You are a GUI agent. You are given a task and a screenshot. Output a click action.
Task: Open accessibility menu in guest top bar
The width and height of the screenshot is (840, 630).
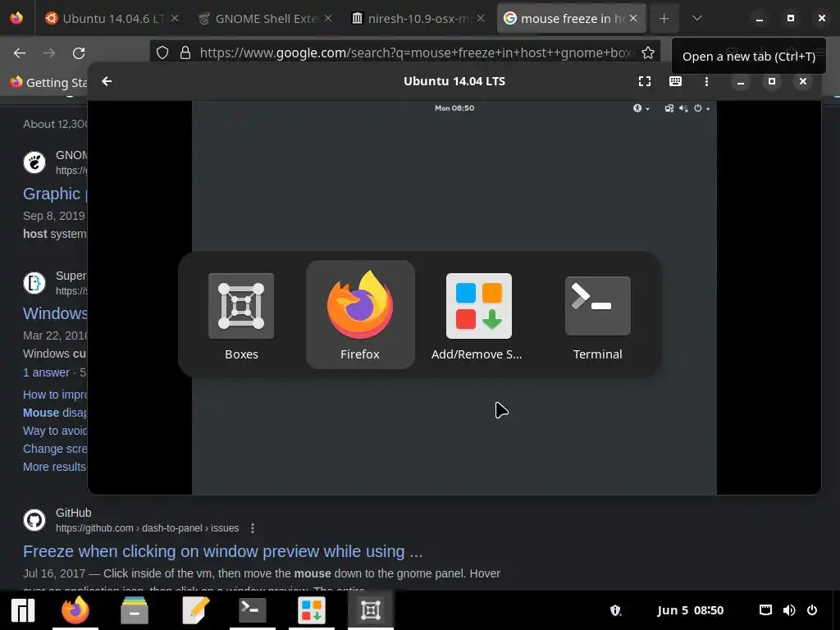[x=641, y=108]
